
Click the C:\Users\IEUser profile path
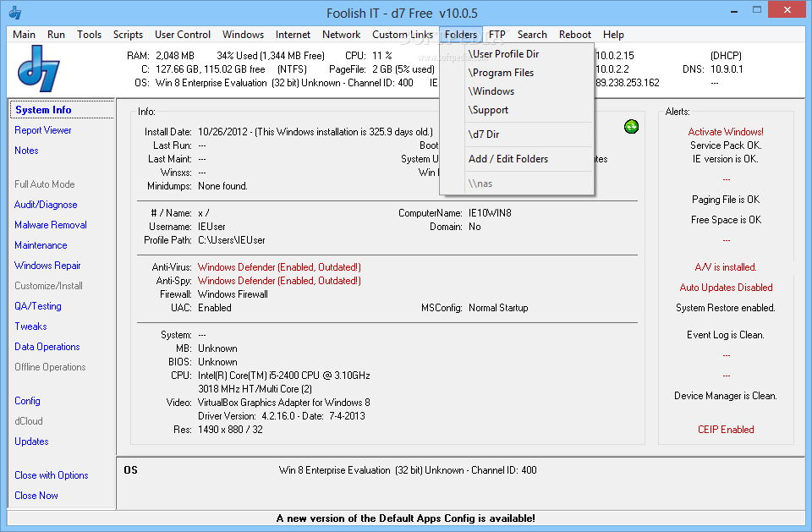[x=232, y=240]
